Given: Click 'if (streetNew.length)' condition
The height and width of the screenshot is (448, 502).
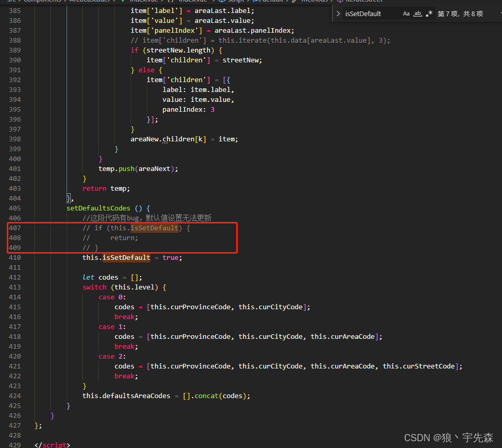Looking at the screenshot, I should 176,50.
